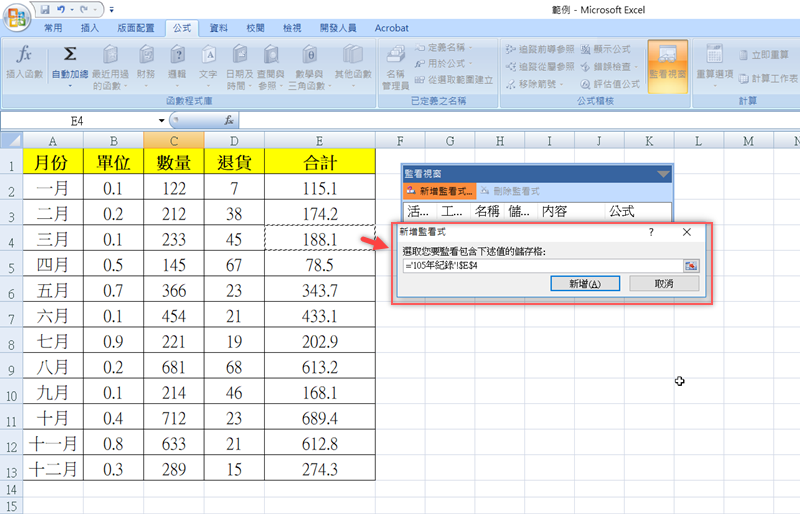Click the 重算選項 calculation options icon

pos(714,55)
